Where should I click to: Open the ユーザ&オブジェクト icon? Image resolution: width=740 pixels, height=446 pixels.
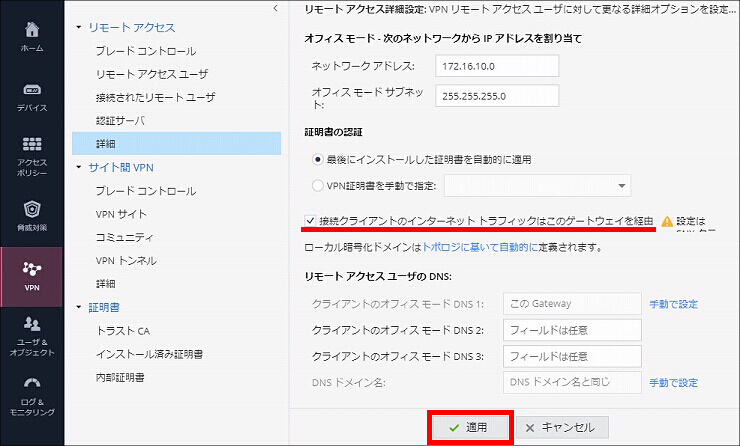[32, 324]
